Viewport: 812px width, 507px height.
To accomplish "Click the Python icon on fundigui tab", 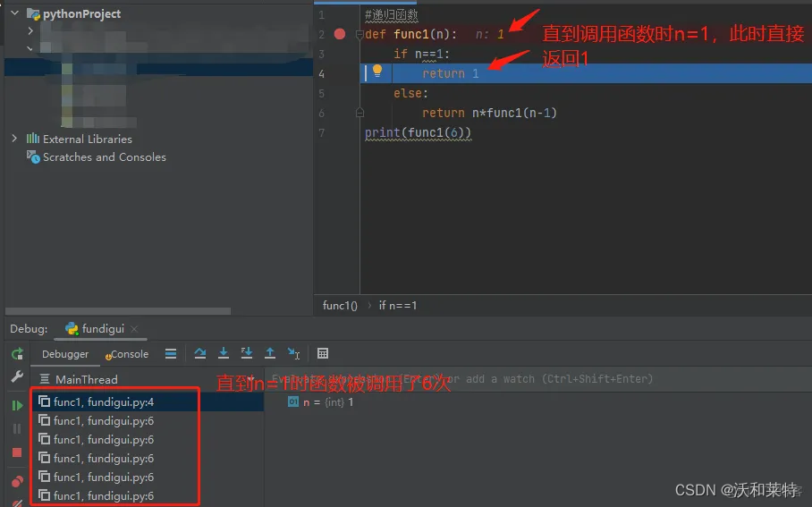I will (72, 328).
